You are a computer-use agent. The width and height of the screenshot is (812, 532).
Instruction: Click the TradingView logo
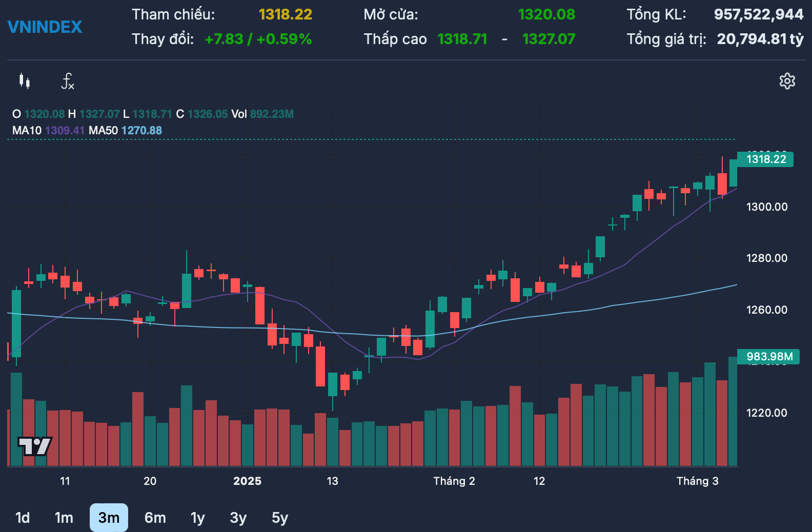tap(35, 446)
